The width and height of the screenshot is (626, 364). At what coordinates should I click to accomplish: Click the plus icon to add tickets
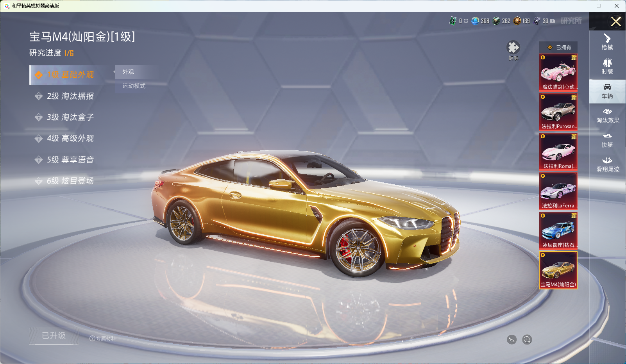pos(553,21)
